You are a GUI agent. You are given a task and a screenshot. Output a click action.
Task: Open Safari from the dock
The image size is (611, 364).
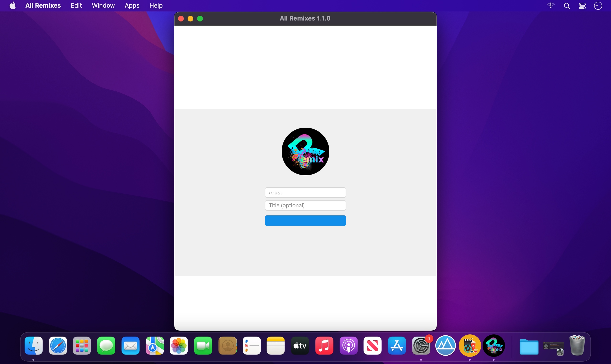tap(58, 346)
